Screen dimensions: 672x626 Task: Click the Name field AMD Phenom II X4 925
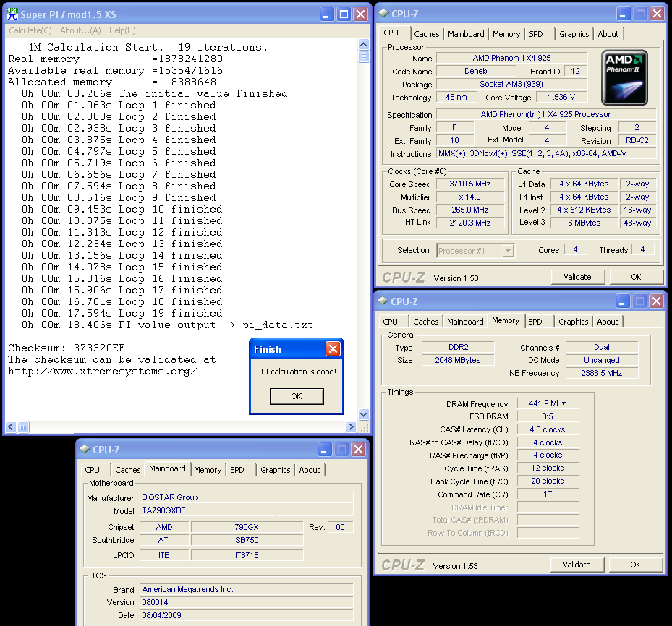pyautogui.click(x=511, y=58)
